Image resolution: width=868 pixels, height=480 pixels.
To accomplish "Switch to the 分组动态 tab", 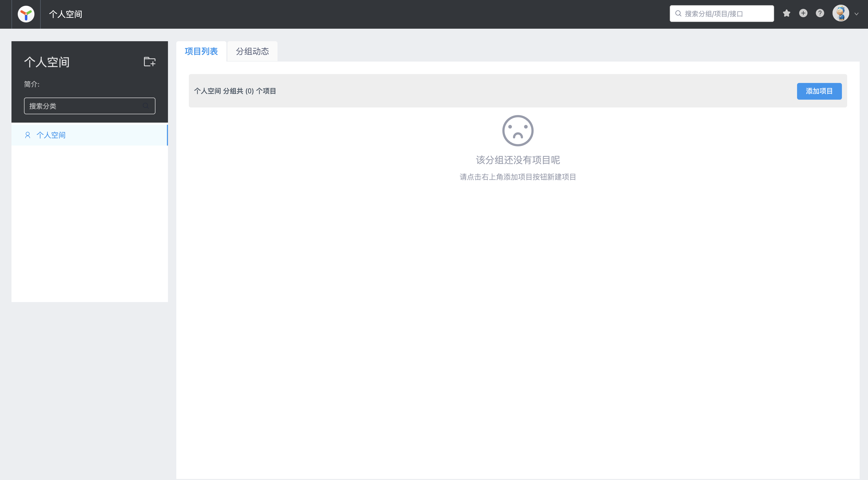I will point(252,51).
